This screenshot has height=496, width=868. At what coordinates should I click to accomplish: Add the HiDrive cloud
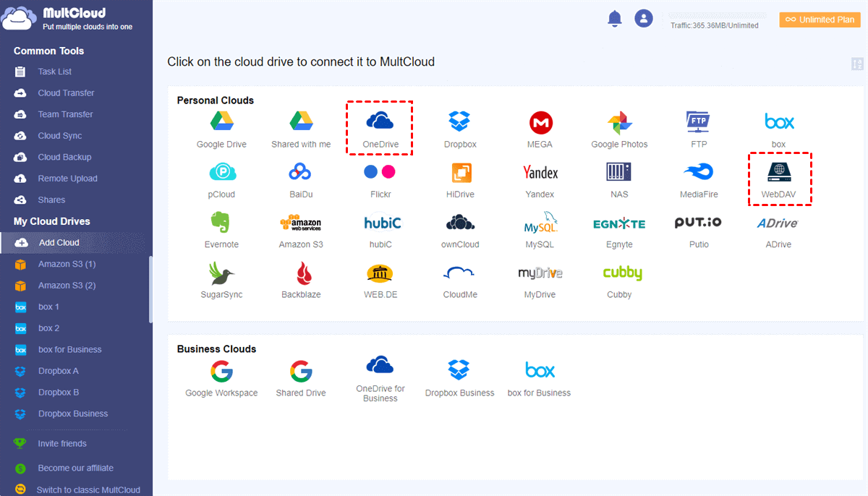(460, 172)
